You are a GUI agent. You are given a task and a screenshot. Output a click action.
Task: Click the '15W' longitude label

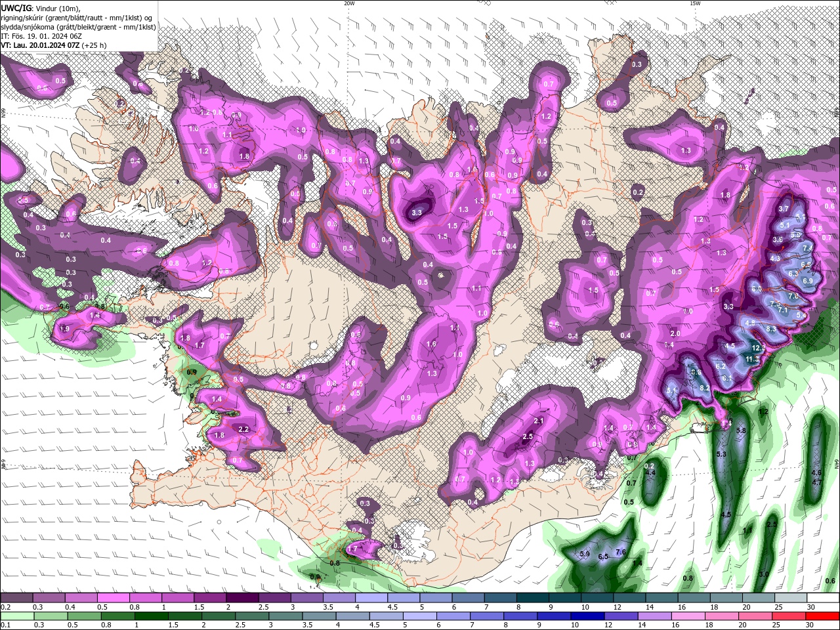tap(695, 3)
